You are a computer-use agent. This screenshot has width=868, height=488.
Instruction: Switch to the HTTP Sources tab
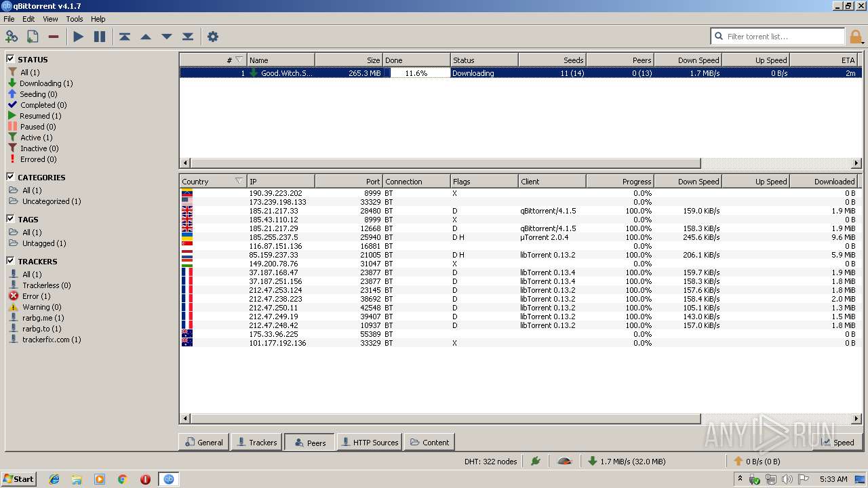370,442
